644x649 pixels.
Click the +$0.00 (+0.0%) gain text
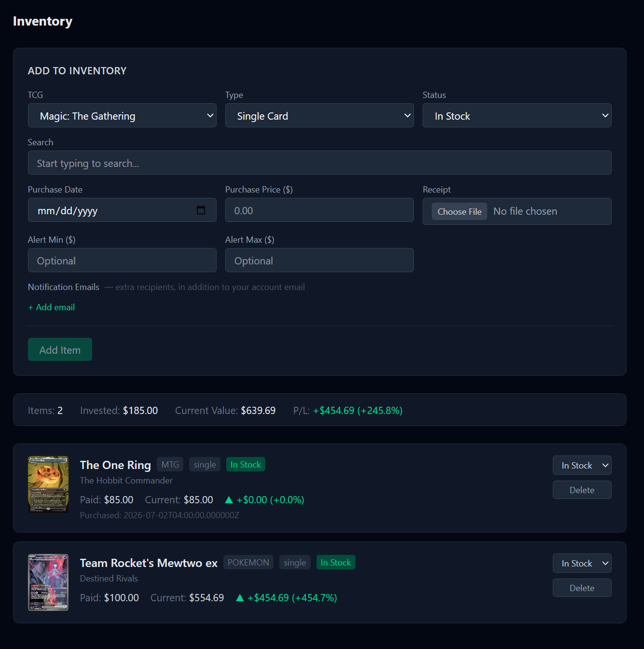270,499
